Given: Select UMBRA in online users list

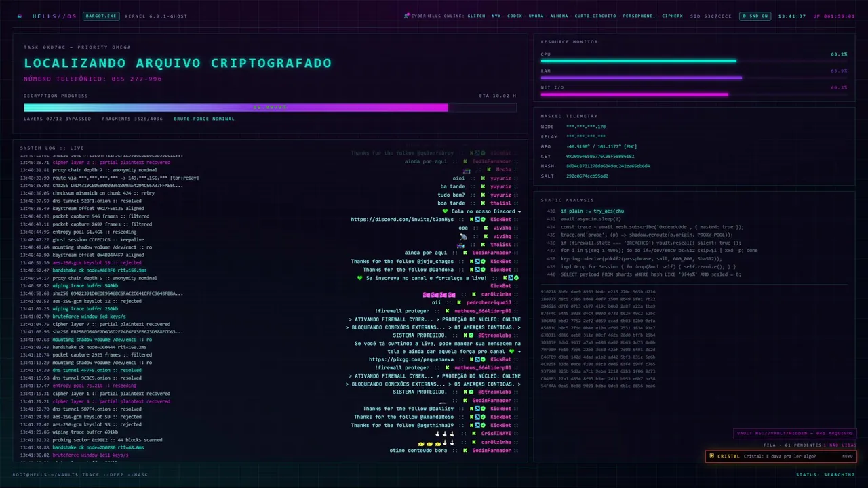Looking at the screenshot, I should pyautogui.click(x=536, y=16).
